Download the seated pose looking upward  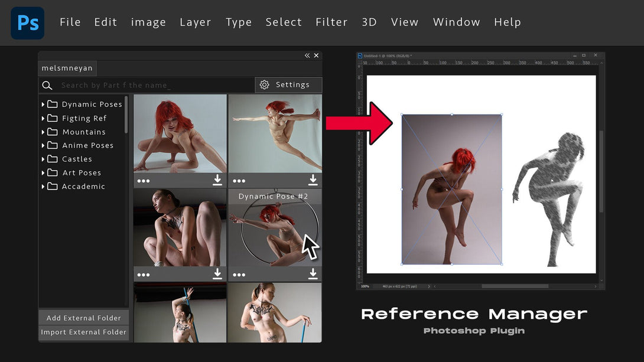[217, 274]
